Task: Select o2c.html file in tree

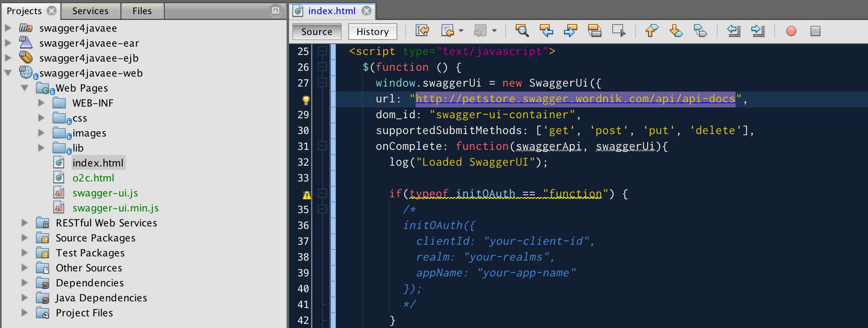Action: [x=93, y=178]
